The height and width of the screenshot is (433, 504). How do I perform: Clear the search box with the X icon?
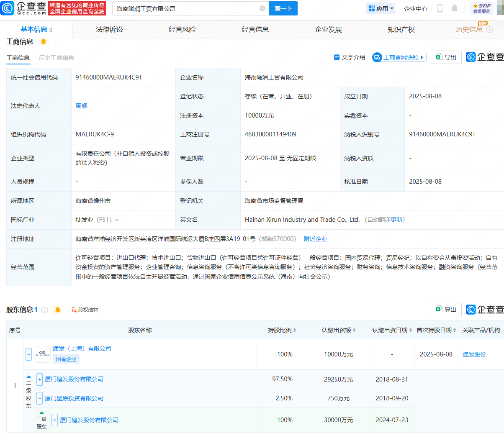click(262, 8)
